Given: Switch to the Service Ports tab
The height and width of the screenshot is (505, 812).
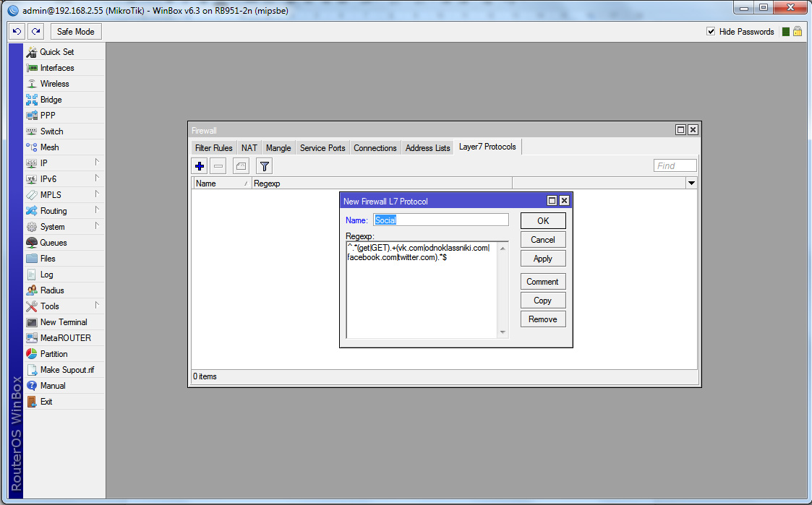Looking at the screenshot, I should point(322,148).
